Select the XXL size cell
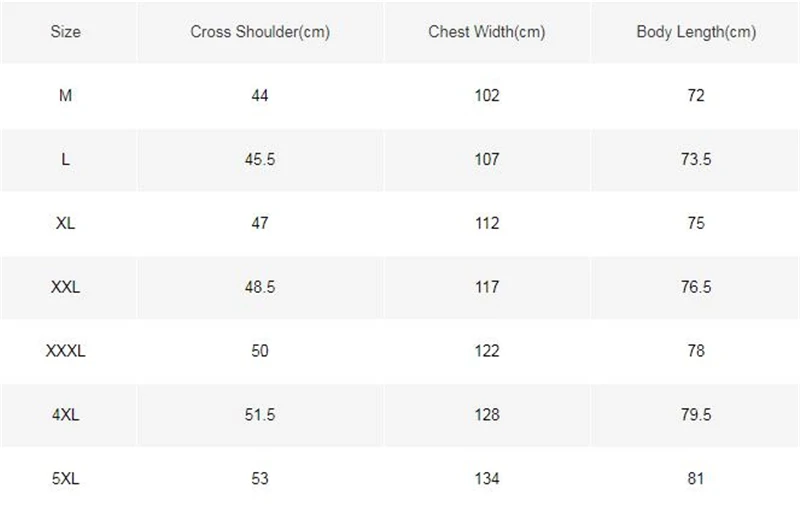 pyautogui.click(x=65, y=287)
